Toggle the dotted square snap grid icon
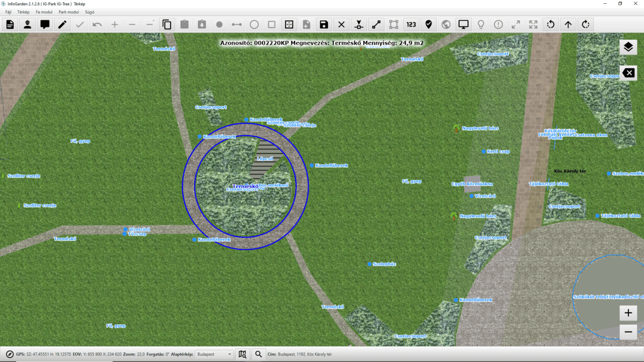Image resolution: width=644 pixels, height=362 pixels. (x=289, y=24)
